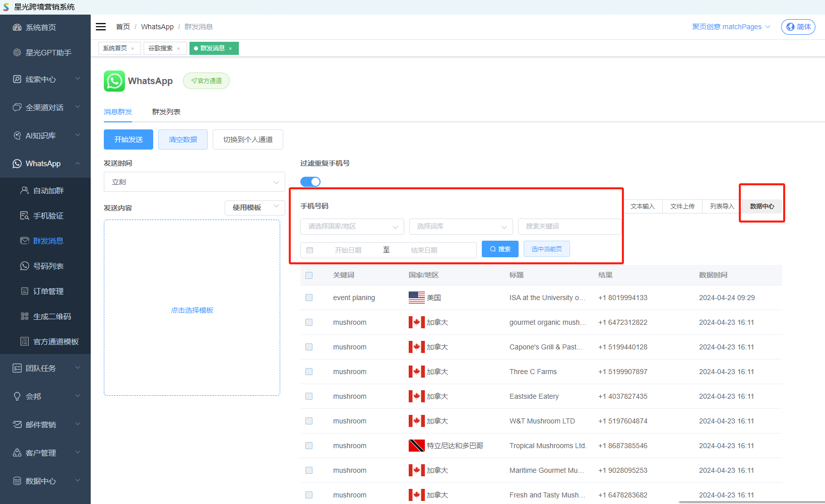Open the 使用模板 dropdown
The width and height of the screenshot is (825, 504).
pos(255,207)
